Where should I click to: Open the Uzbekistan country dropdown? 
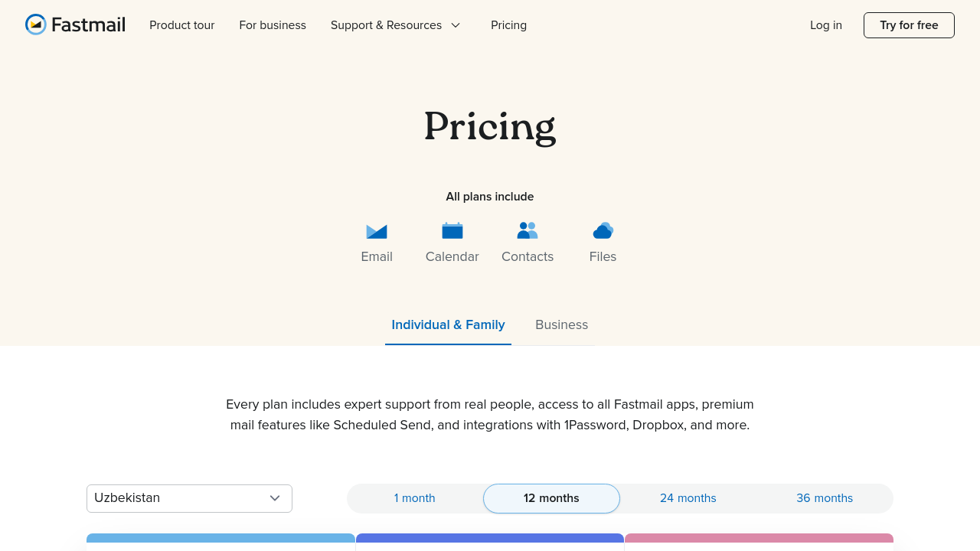(180, 498)
